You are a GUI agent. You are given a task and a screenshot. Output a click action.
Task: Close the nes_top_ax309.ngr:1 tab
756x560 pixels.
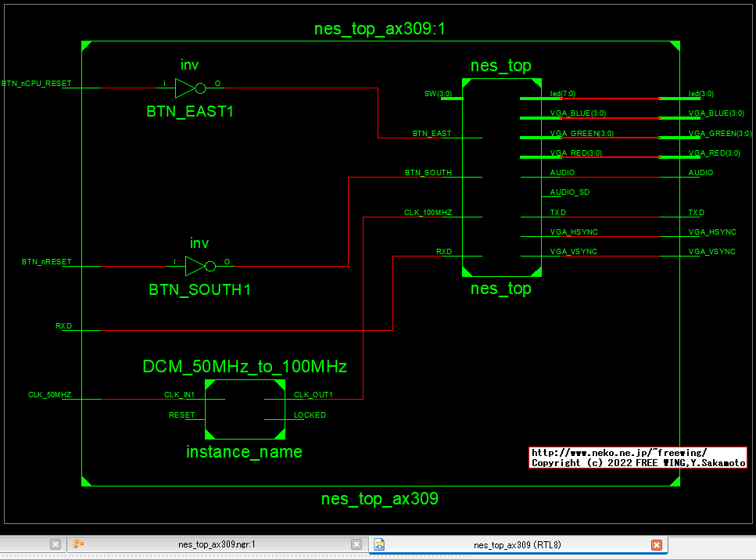click(x=357, y=544)
